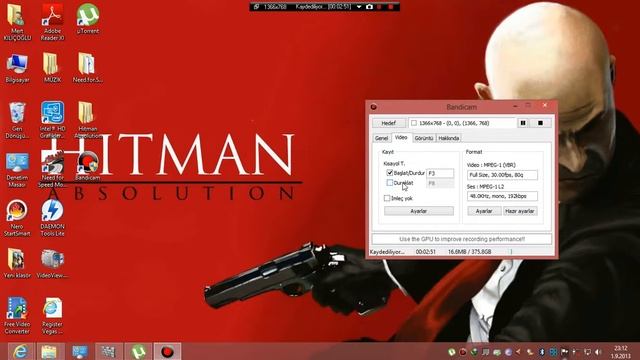
Task: Click the 00:02:51 timer in status bar
Action: pyautogui.click(x=425, y=252)
